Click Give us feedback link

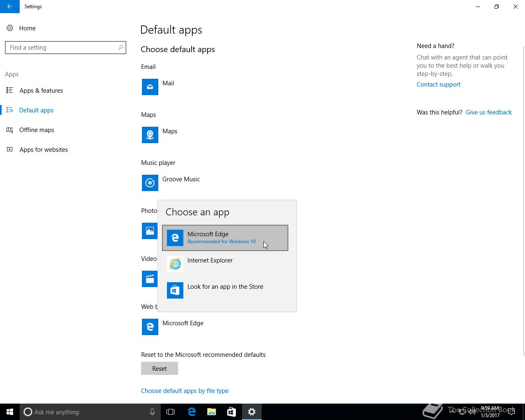488,112
